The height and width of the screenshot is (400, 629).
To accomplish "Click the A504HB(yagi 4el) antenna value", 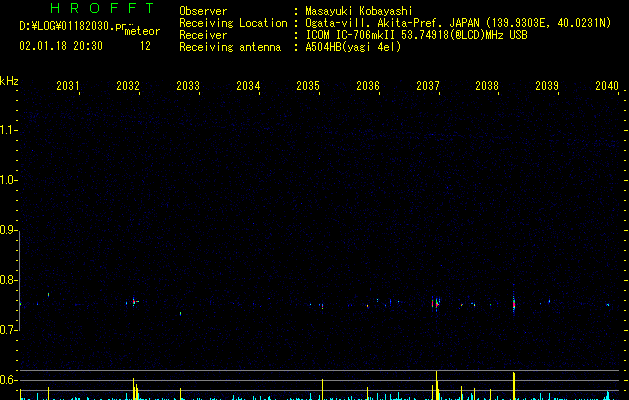I will (x=353, y=47).
